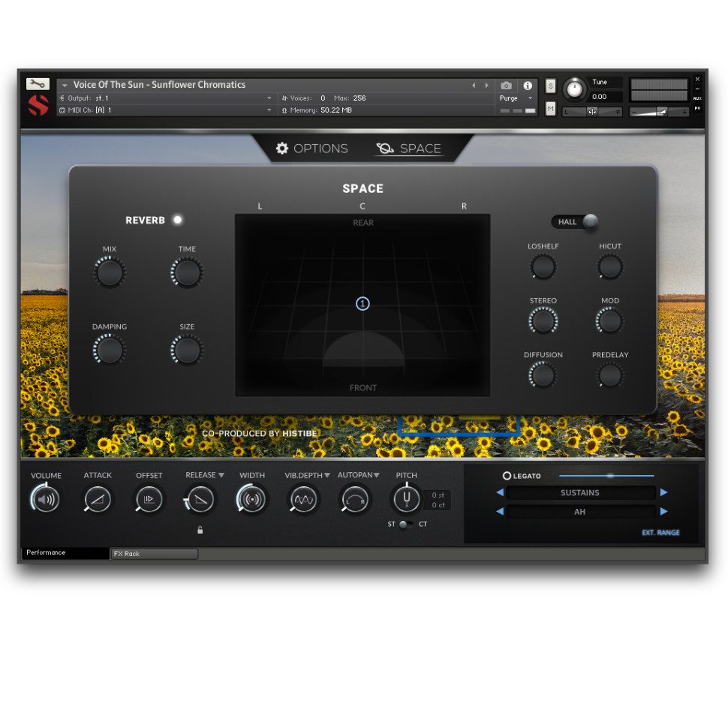Screen dimensions: 728x728
Task: Click the Offset knob
Action: (x=149, y=500)
